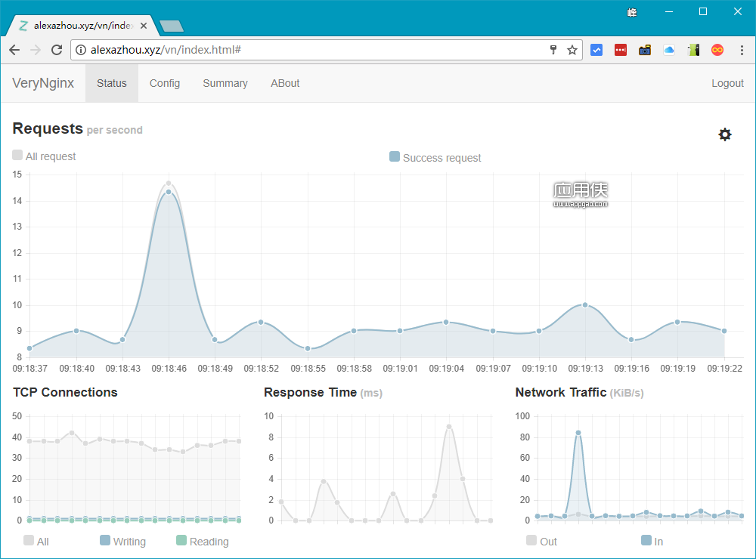Screen dimensions: 756x559
Task: Toggle the All request legend series
Action: coord(45,156)
